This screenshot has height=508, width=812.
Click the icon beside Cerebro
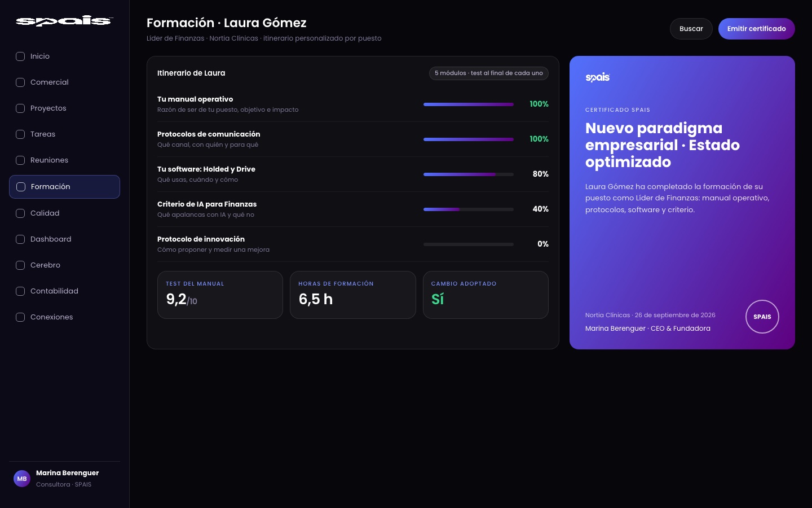(x=20, y=265)
